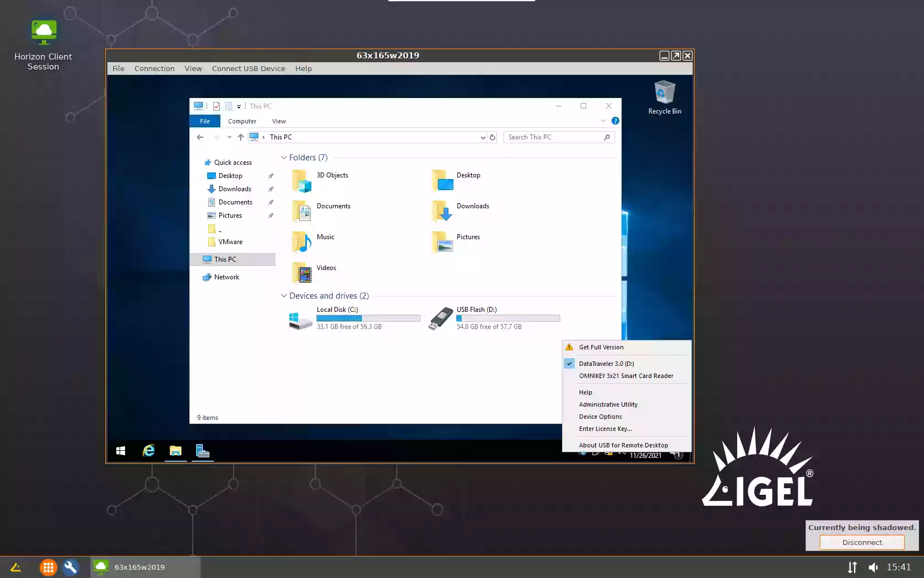Open About USB for Remote Desktop
924x578 pixels.
click(x=627, y=445)
